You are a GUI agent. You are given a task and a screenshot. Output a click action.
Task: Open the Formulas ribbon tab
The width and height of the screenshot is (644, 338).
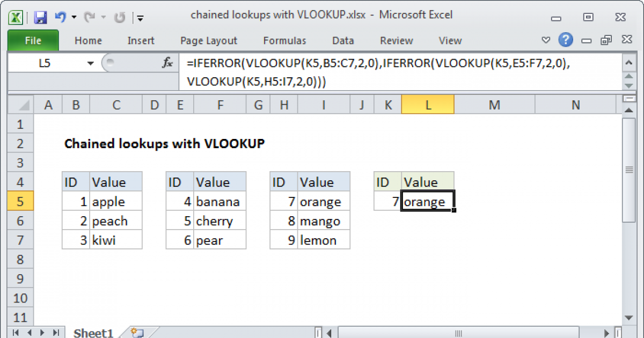(284, 41)
